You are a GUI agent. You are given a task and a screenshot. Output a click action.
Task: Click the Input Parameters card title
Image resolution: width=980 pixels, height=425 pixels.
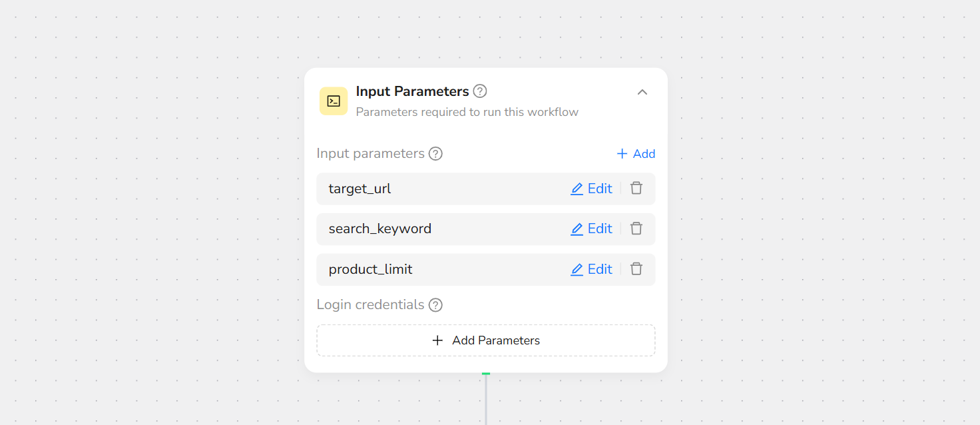coord(413,91)
